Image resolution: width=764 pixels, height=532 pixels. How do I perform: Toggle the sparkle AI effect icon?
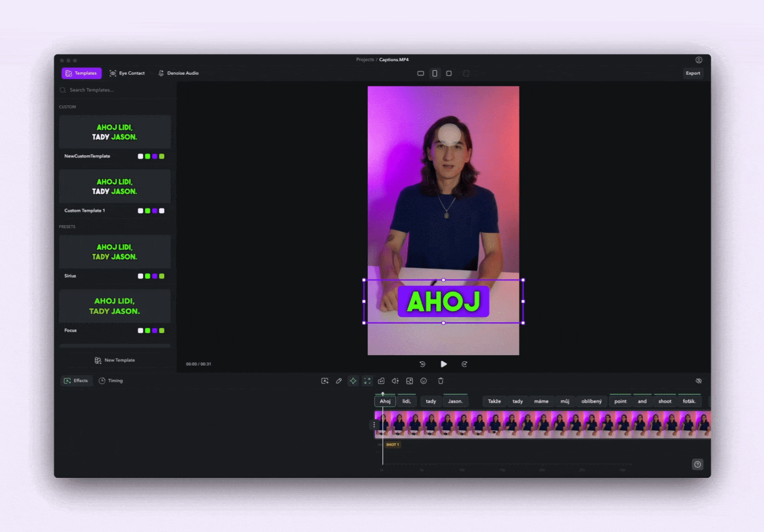(353, 381)
